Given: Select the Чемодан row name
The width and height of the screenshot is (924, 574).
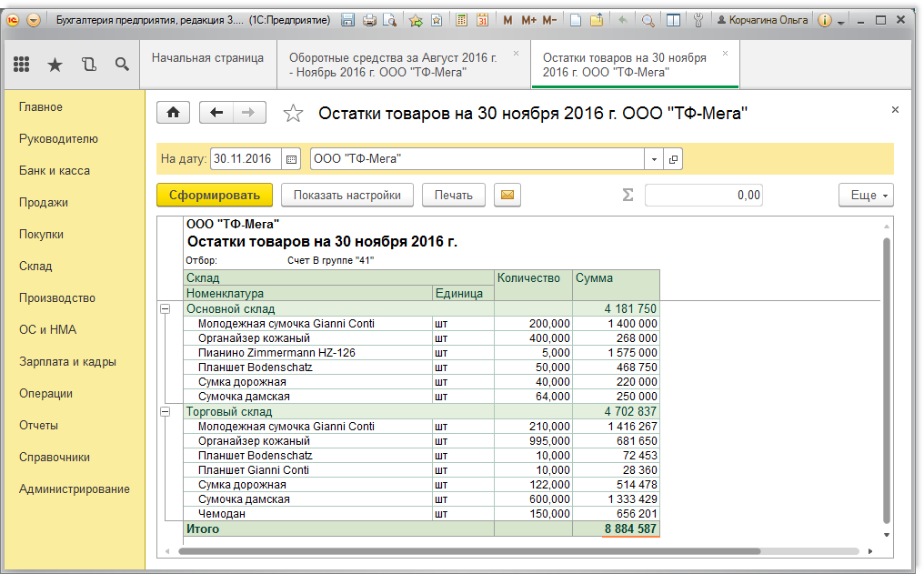Looking at the screenshot, I should coord(222,514).
